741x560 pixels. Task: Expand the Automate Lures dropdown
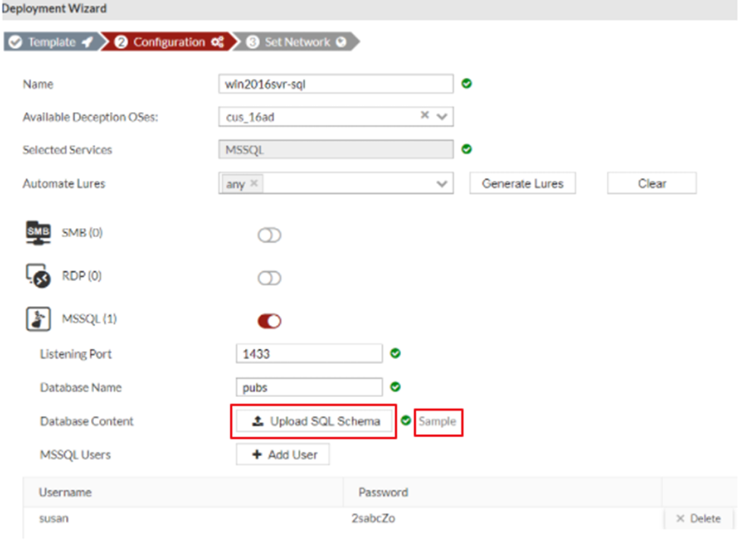tap(442, 183)
